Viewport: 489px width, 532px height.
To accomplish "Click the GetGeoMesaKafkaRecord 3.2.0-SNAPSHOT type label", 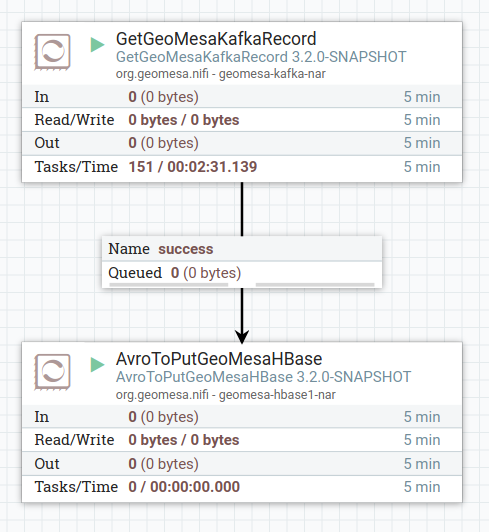I will tap(261, 57).
